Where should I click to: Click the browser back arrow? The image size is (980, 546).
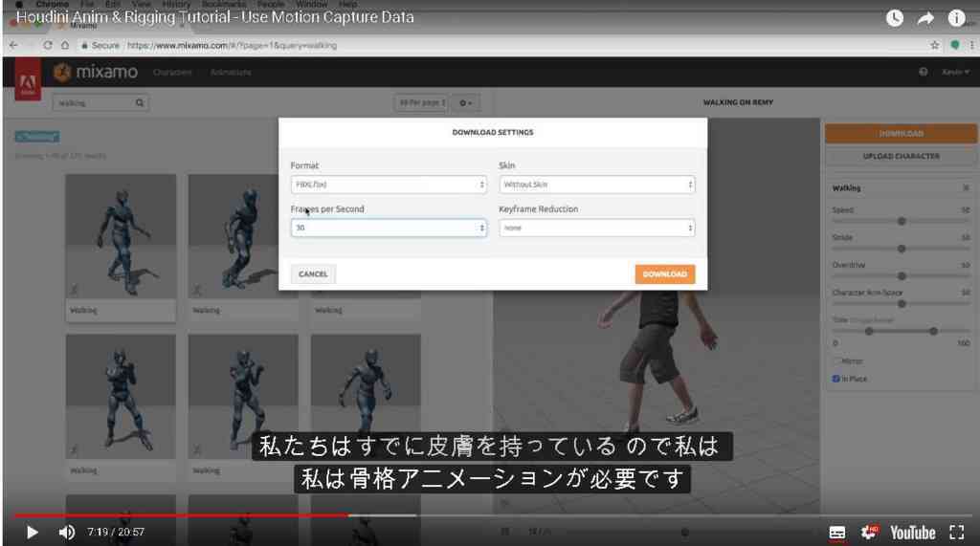click(13, 45)
